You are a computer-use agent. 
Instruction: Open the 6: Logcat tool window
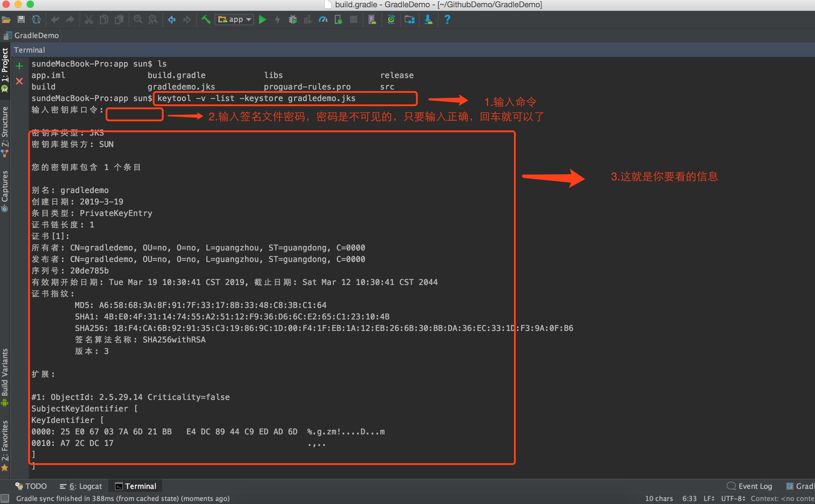tap(81, 486)
